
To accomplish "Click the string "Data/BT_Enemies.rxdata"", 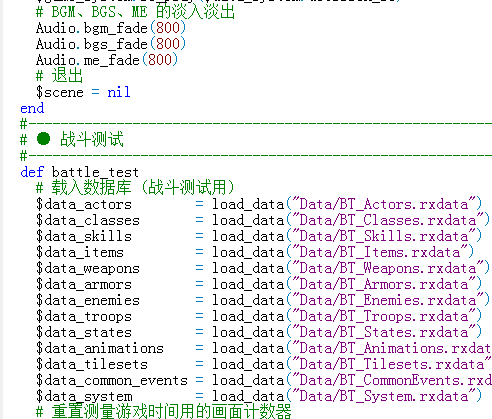I will pos(387,300).
